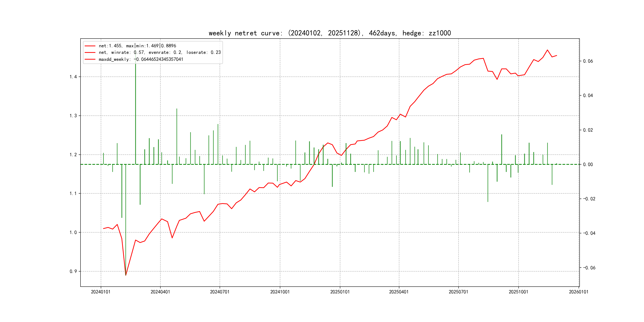Click the legend entry 'net:1.455, max|min'
Viewport: 644px width, 322px height.
click(x=137, y=46)
